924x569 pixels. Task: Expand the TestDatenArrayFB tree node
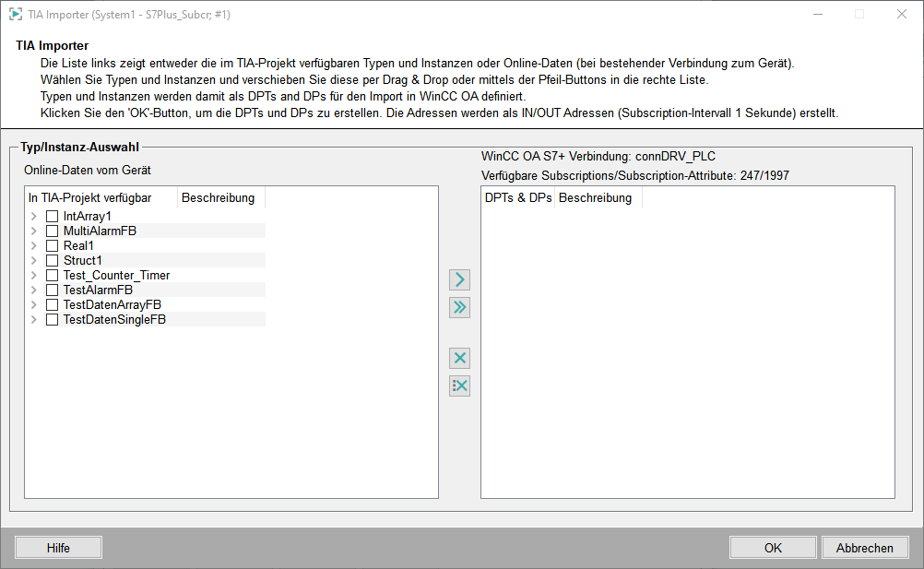pyautogui.click(x=33, y=304)
